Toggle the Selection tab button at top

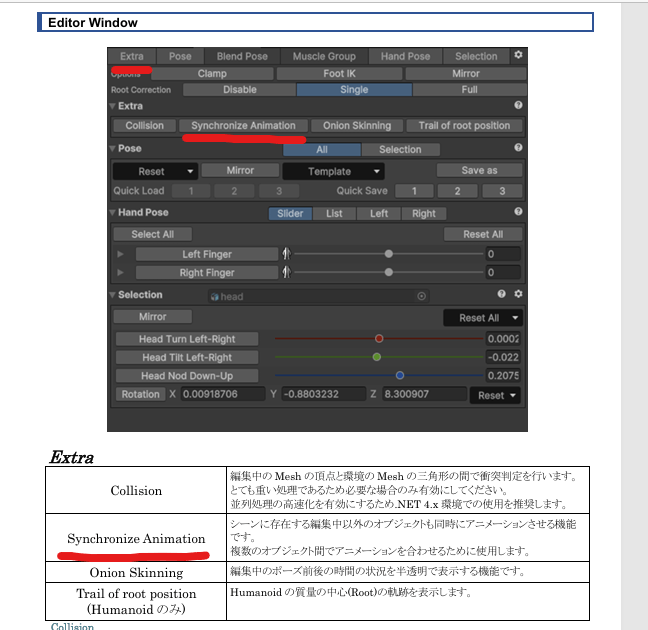point(476,56)
